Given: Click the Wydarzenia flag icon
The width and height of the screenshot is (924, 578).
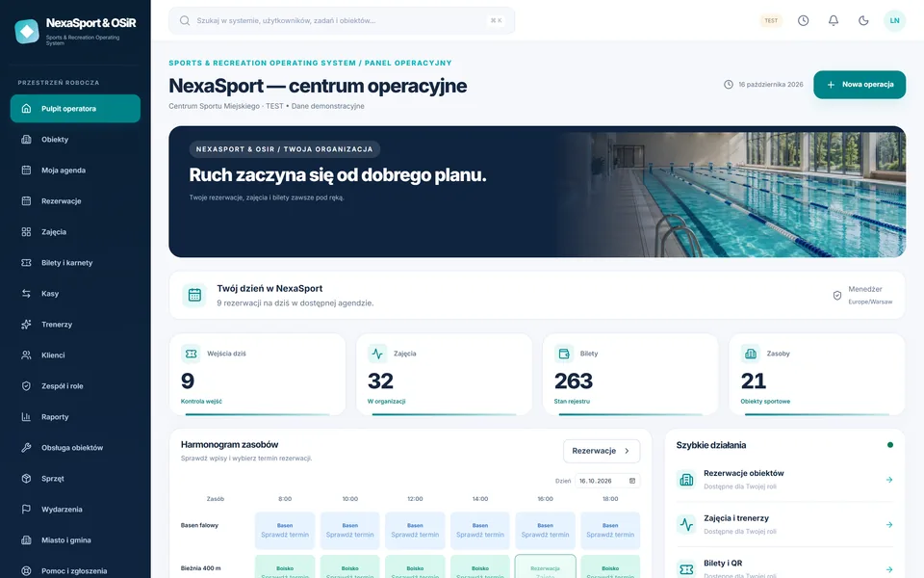Looking at the screenshot, I should pos(26,509).
